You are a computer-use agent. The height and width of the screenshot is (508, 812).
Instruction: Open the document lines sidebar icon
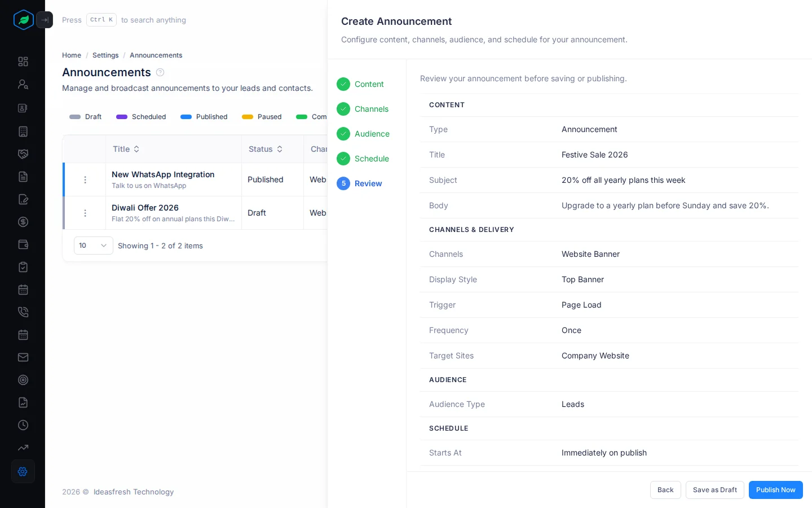pos(23,177)
